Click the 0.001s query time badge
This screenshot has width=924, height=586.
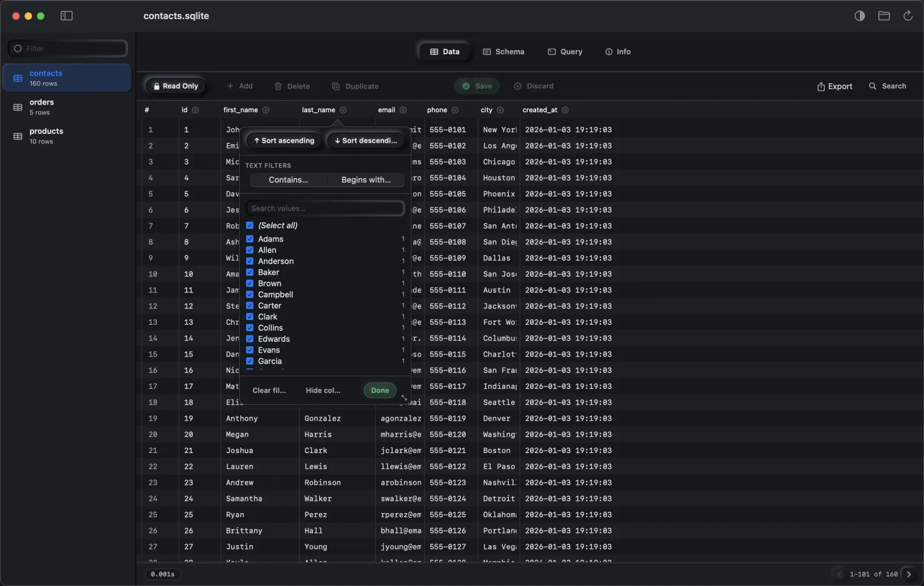pos(162,574)
